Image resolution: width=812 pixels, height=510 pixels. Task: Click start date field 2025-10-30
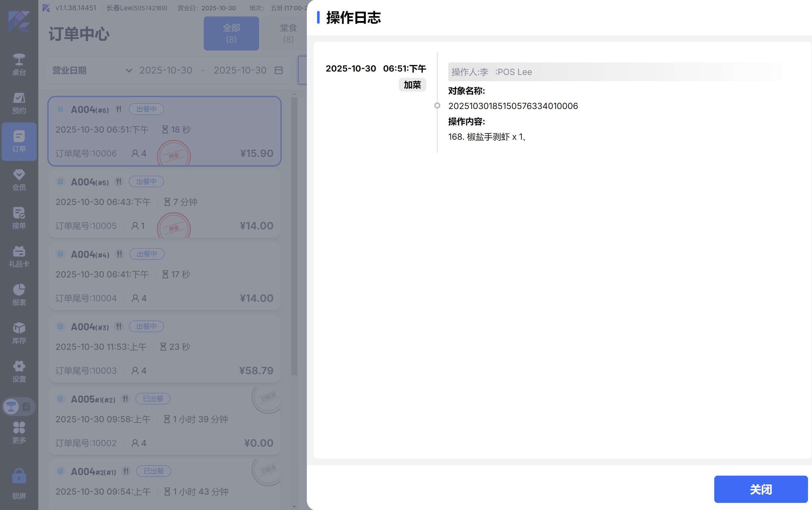point(166,70)
